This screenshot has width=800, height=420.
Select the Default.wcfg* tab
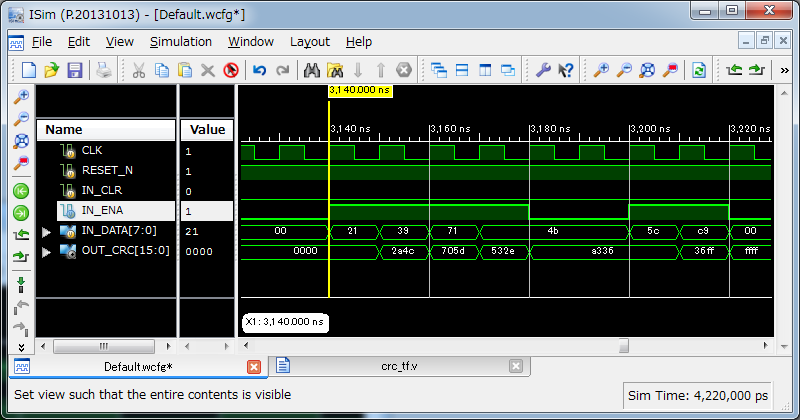(x=138, y=367)
